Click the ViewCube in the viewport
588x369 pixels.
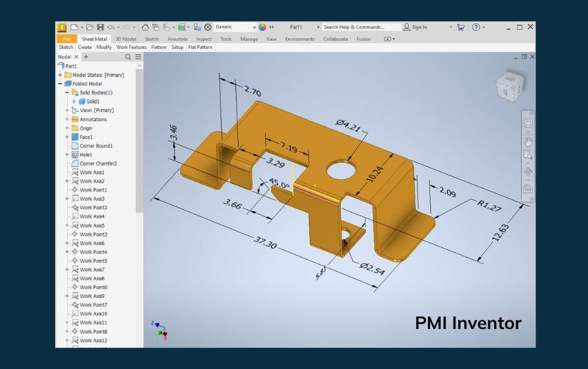click(510, 86)
